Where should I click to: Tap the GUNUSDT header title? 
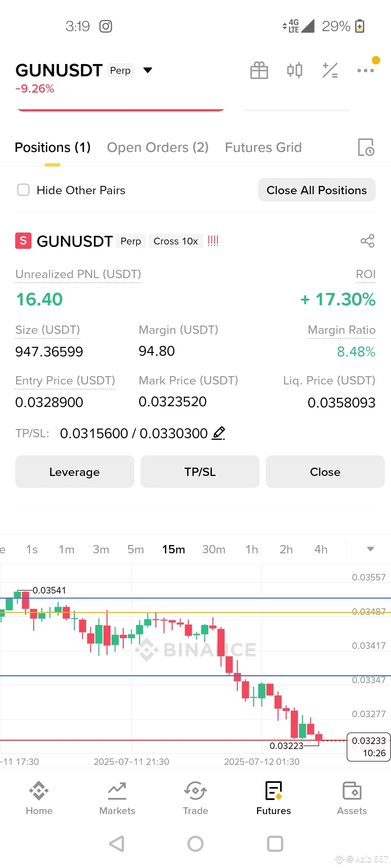pos(59,70)
